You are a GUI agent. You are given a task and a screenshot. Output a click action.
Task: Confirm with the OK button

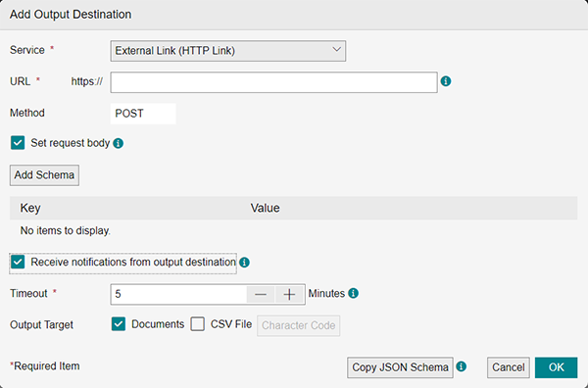[x=556, y=367]
